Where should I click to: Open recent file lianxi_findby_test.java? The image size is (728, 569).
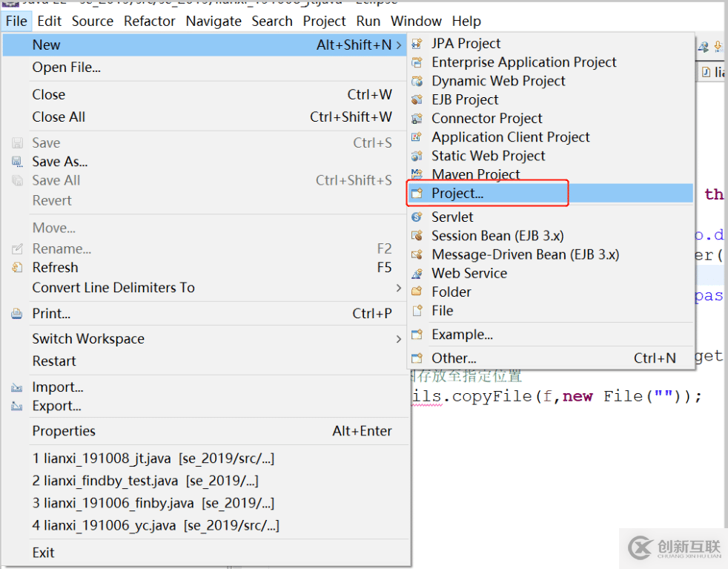coord(145,481)
